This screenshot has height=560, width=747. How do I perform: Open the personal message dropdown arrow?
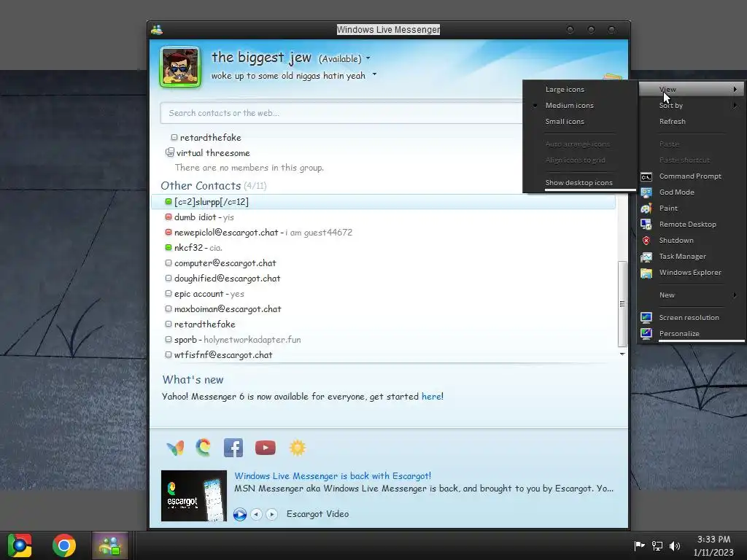coord(374,74)
